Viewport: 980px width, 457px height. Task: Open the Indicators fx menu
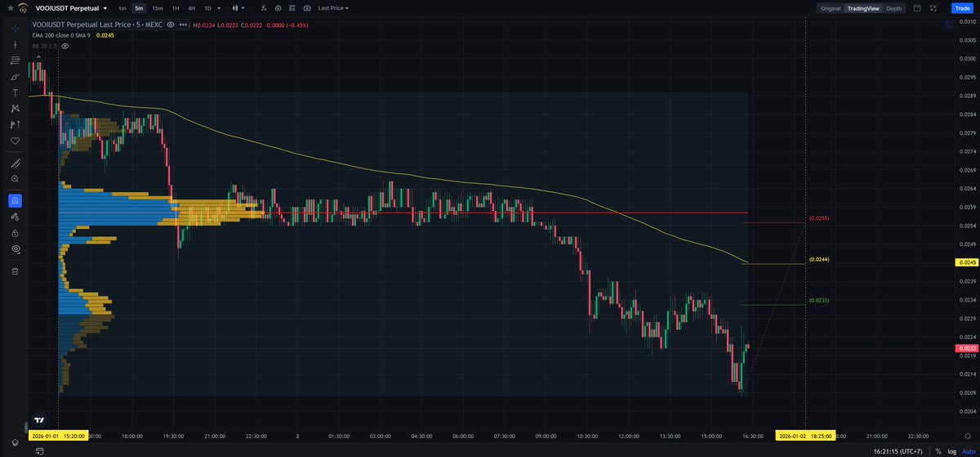[x=264, y=8]
